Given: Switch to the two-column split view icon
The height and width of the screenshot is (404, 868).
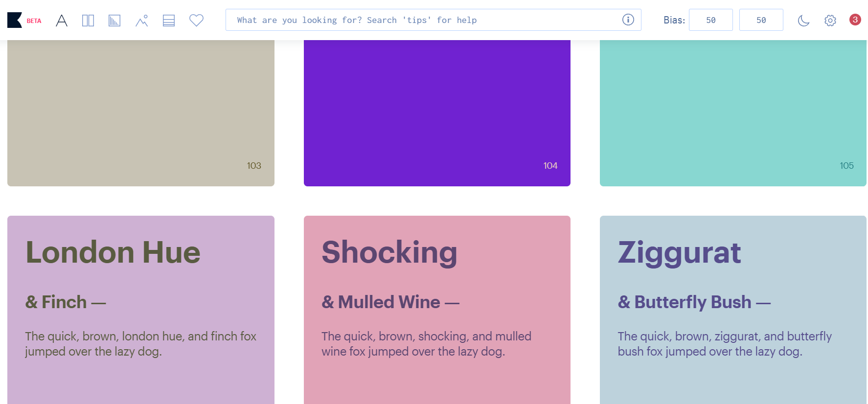Looking at the screenshot, I should tap(88, 21).
